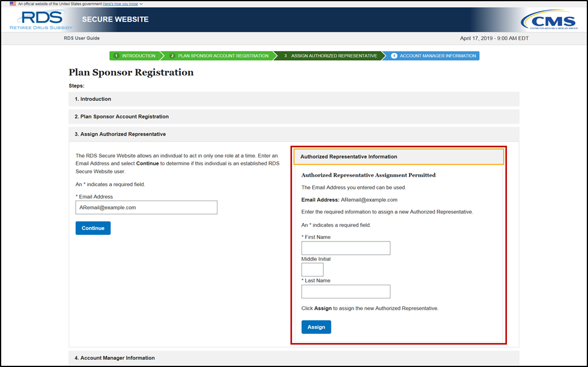
Task: Click the Last Name text field
Action: click(345, 292)
